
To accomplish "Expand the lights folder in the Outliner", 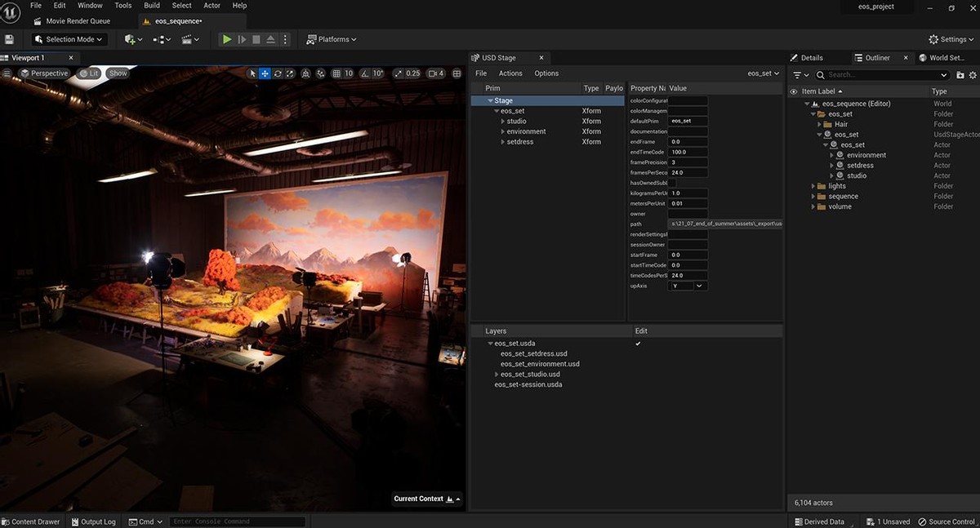I will pyautogui.click(x=813, y=186).
